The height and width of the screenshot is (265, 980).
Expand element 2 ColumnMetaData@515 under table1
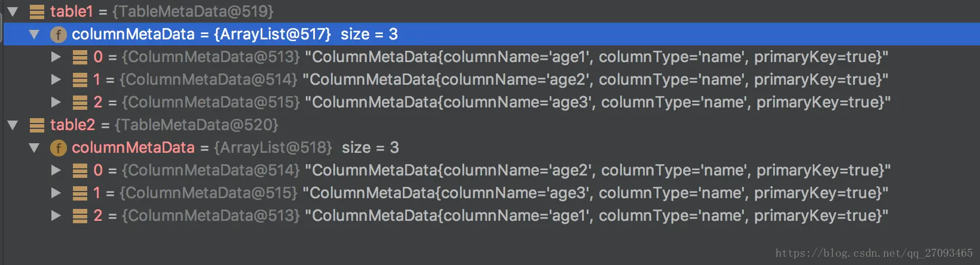pyautogui.click(x=56, y=102)
